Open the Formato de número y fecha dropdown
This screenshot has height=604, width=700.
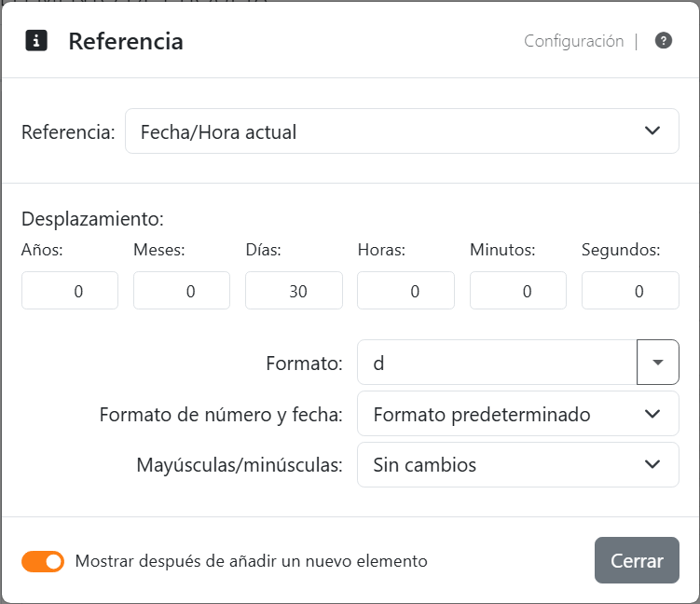[x=518, y=414]
